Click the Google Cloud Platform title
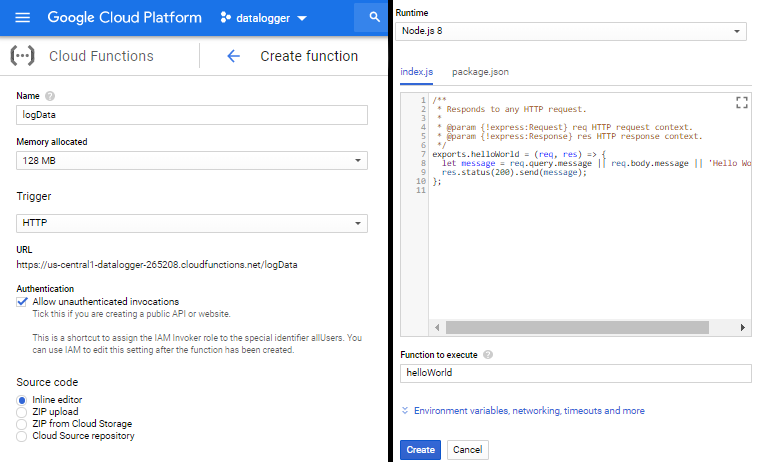This screenshot has width=760, height=462. (x=125, y=17)
